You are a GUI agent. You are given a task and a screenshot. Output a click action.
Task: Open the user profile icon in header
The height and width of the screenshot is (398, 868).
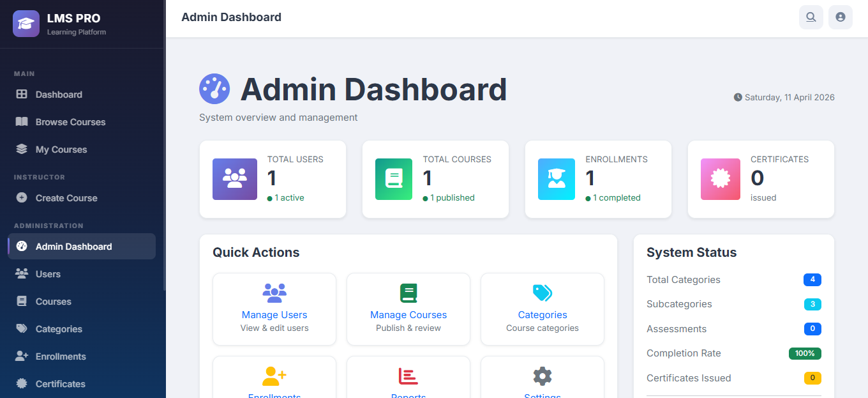tap(841, 17)
